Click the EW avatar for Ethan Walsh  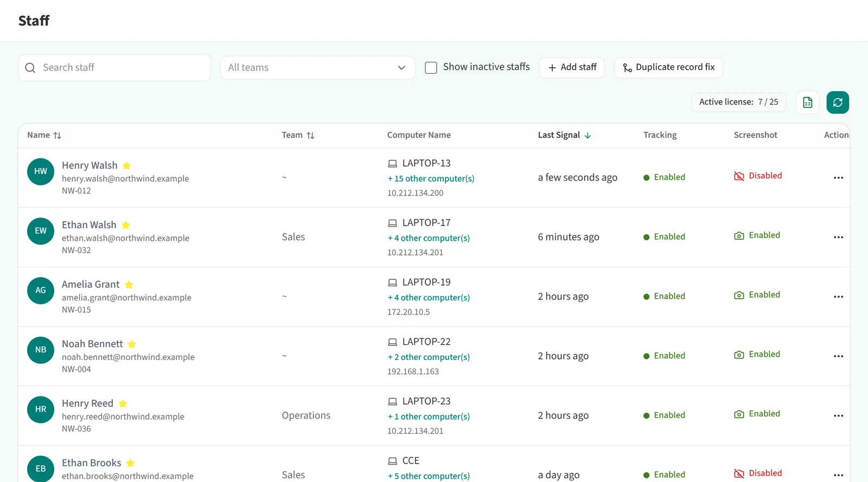pos(41,231)
